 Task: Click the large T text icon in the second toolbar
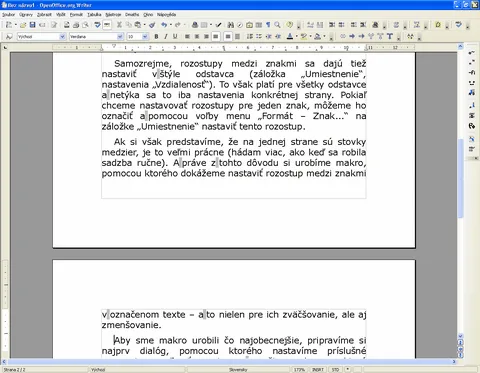coord(389,37)
